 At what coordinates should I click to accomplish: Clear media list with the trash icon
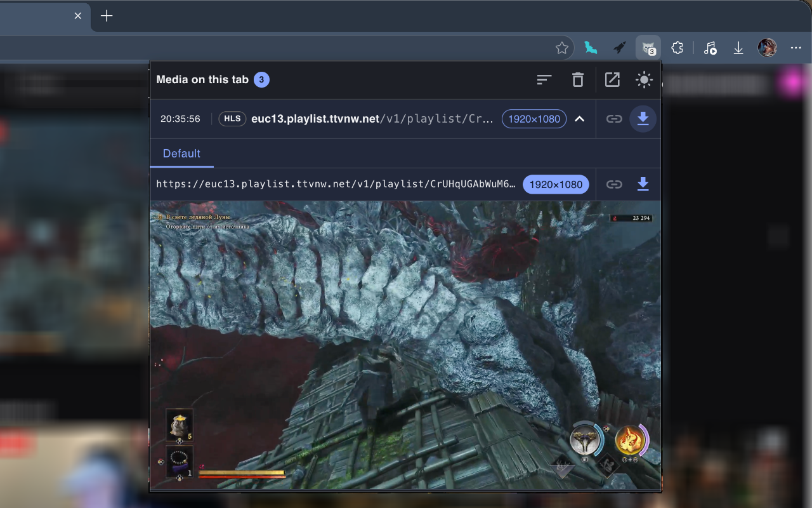[577, 79]
